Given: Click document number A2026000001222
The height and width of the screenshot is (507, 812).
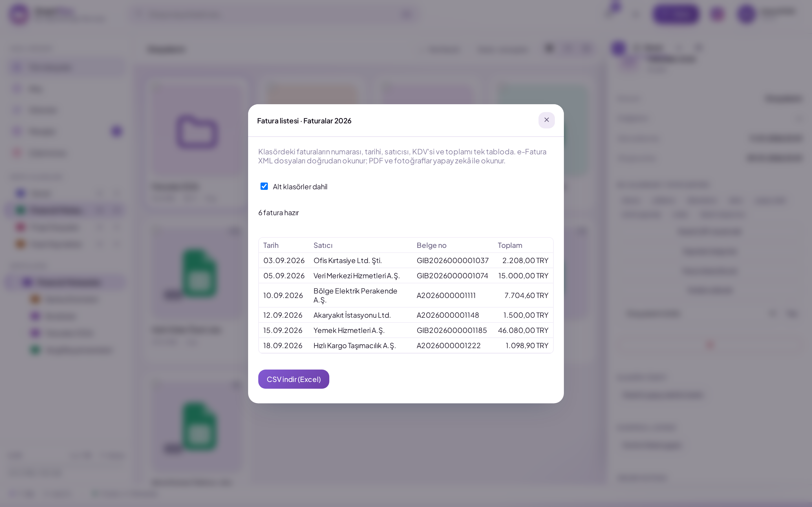Looking at the screenshot, I should [x=448, y=345].
